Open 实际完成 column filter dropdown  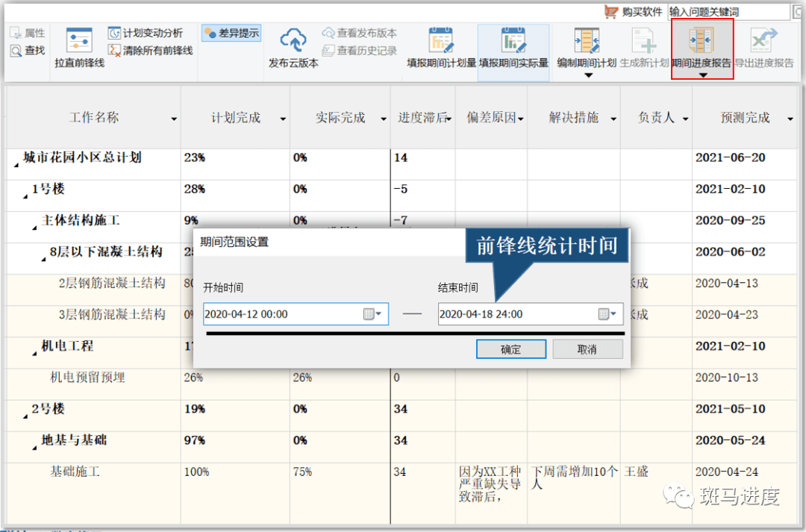click(x=384, y=119)
